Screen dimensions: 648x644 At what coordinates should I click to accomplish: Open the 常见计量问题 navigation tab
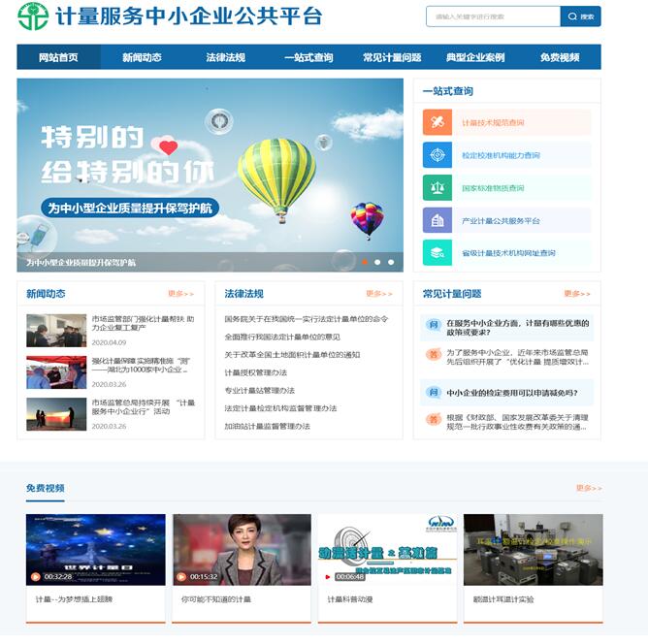pyautogui.click(x=392, y=57)
